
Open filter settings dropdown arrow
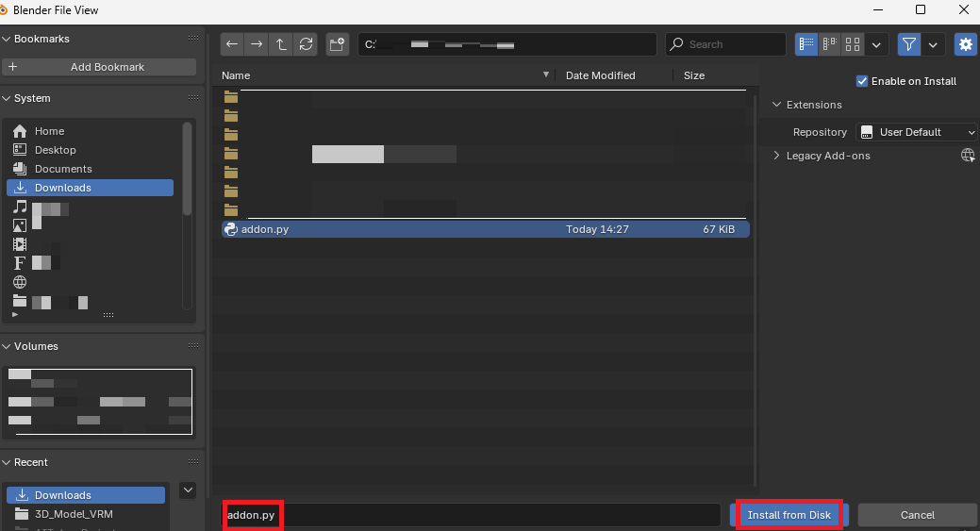(x=933, y=44)
